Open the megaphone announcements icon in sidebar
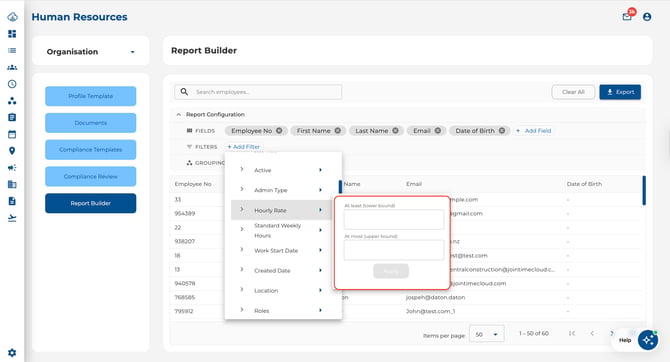Viewport: 670px width, 362px height. (x=12, y=168)
